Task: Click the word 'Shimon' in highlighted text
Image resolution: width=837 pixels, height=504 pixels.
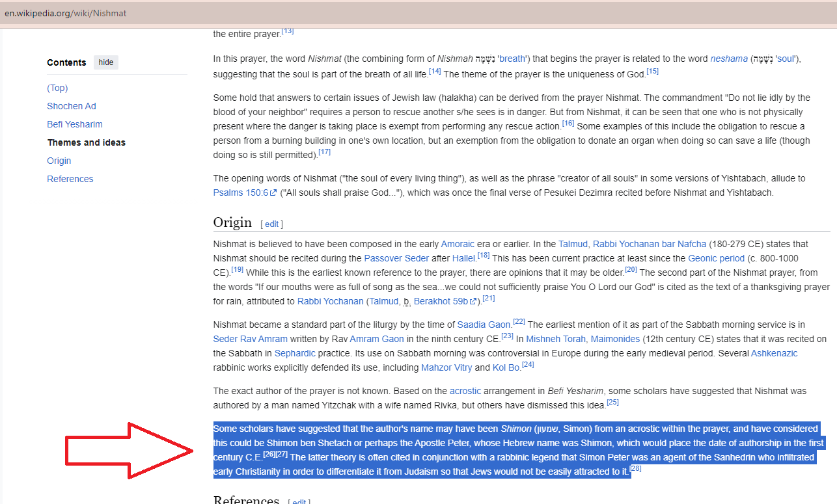Action: (516, 429)
